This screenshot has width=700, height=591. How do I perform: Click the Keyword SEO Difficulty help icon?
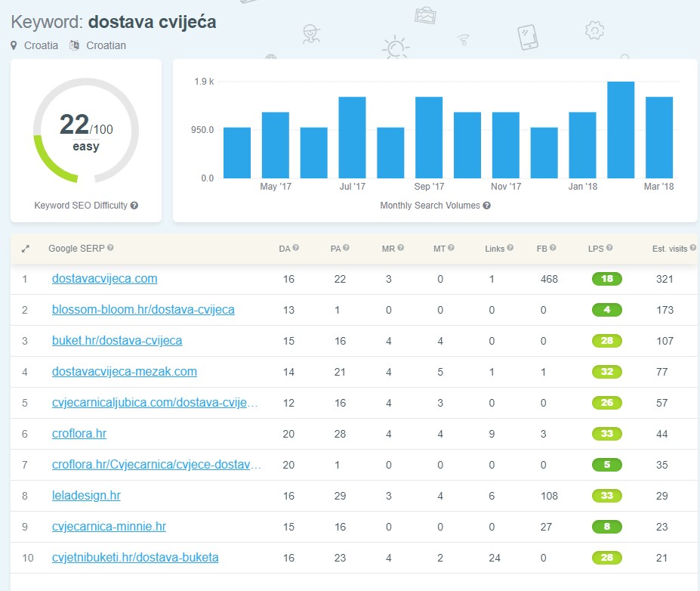click(x=134, y=206)
